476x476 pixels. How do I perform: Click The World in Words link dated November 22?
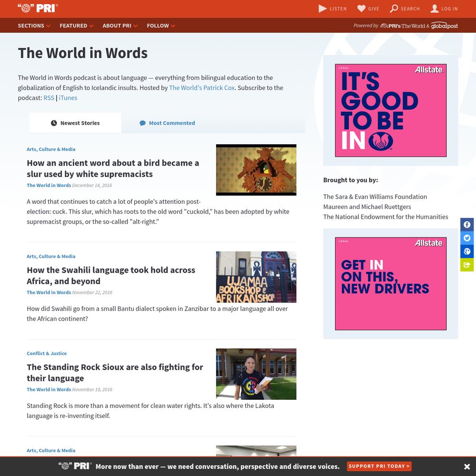(x=49, y=292)
